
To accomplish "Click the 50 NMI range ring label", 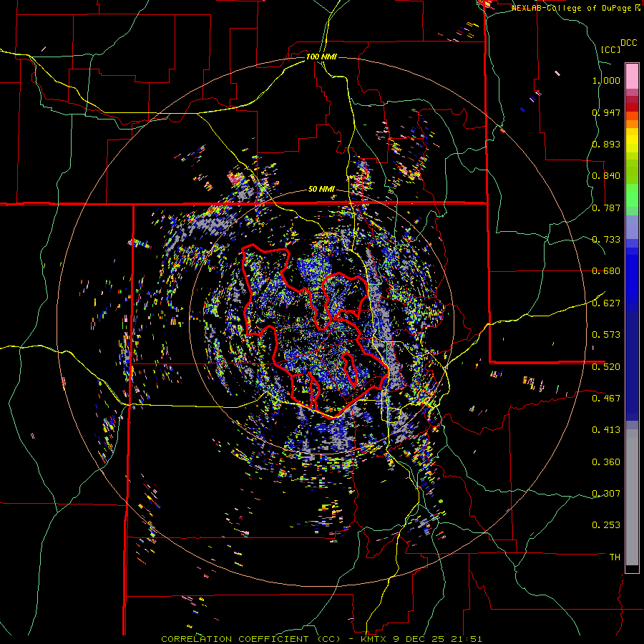I will (321, 190).
